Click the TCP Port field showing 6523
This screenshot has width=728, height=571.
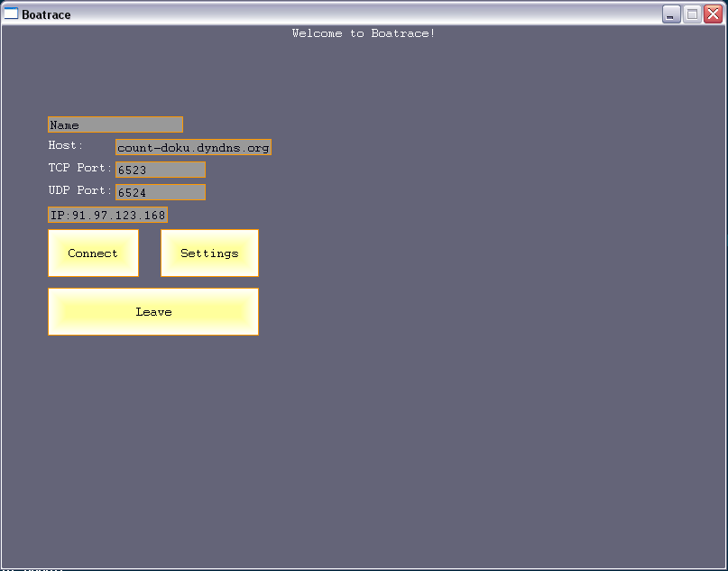click(x=160, y=170)
